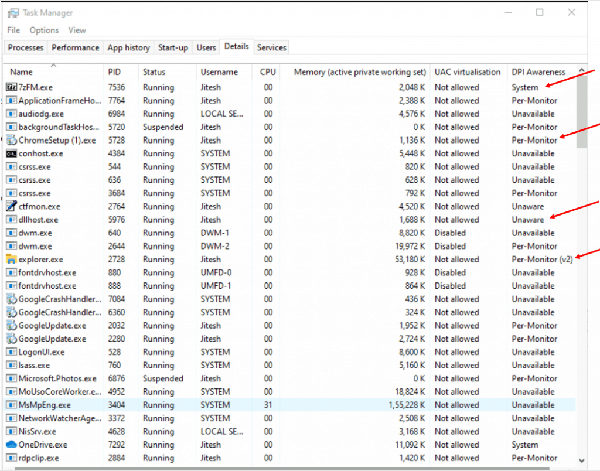Image resolution: width=600 pixels, height=471 pixels.
Task: Click the conhost.exe console icon
Action: 12,153
